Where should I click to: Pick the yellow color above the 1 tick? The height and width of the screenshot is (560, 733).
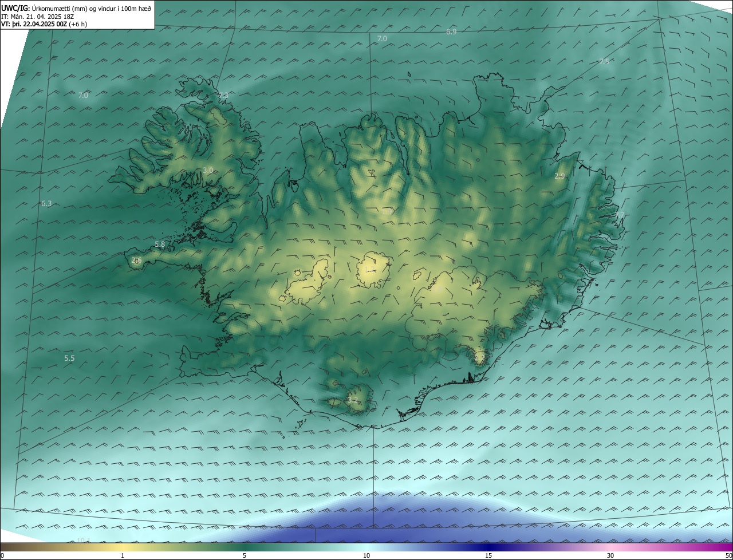click(x=123, y=547)
